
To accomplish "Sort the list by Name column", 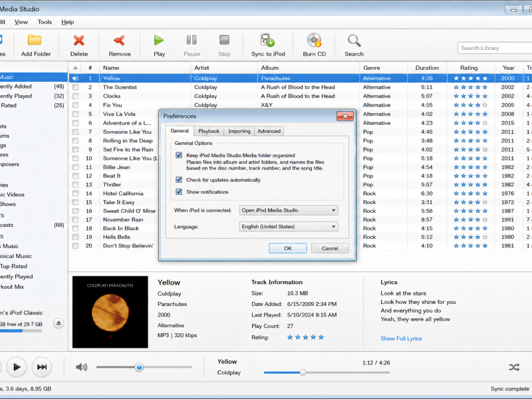I will tap(145, 68).
